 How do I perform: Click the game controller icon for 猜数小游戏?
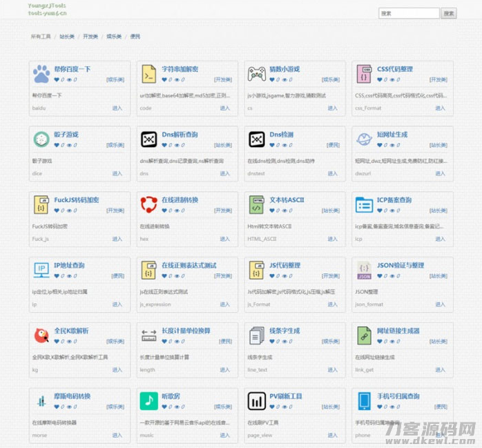tap(256, 73)
